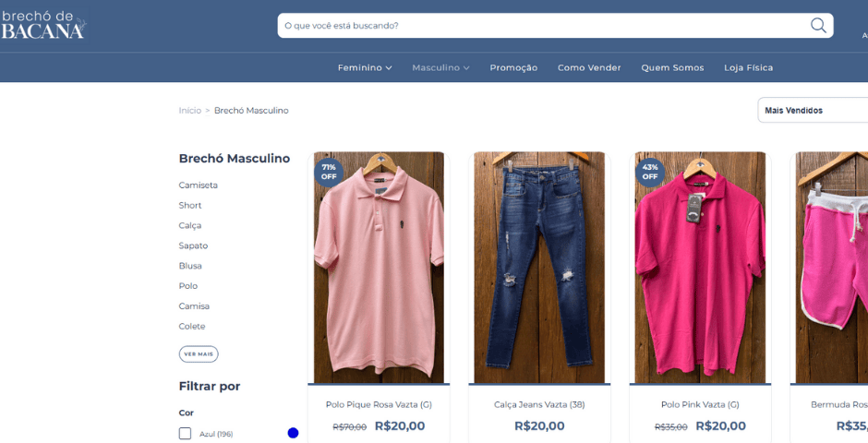This screenshot has width=868, height=443.
Task: Check the Azul color filter checkbox
Action: [185, 433]
